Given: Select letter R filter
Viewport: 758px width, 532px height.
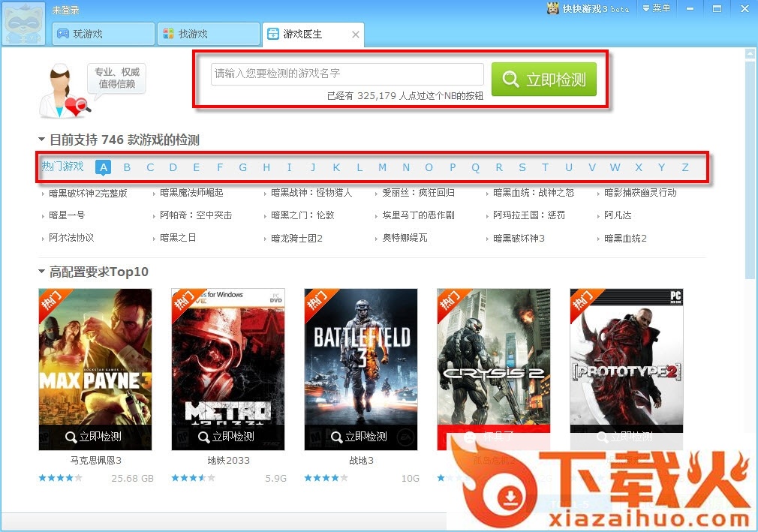Looking at the screenshot, I should tap(499, 167).
